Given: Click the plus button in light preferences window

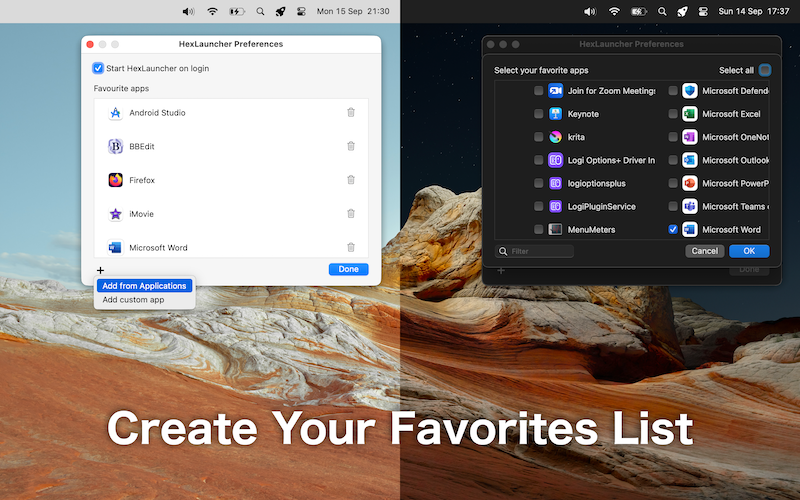Looking at the screenshot, I should click(x=101, y=270).
